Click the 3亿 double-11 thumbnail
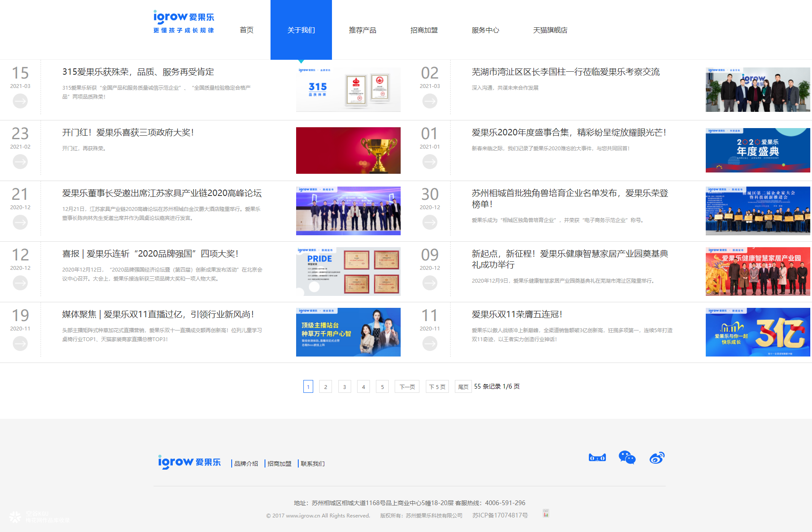The height and width of the screenshot is (532, 812). tap(758, 332)
